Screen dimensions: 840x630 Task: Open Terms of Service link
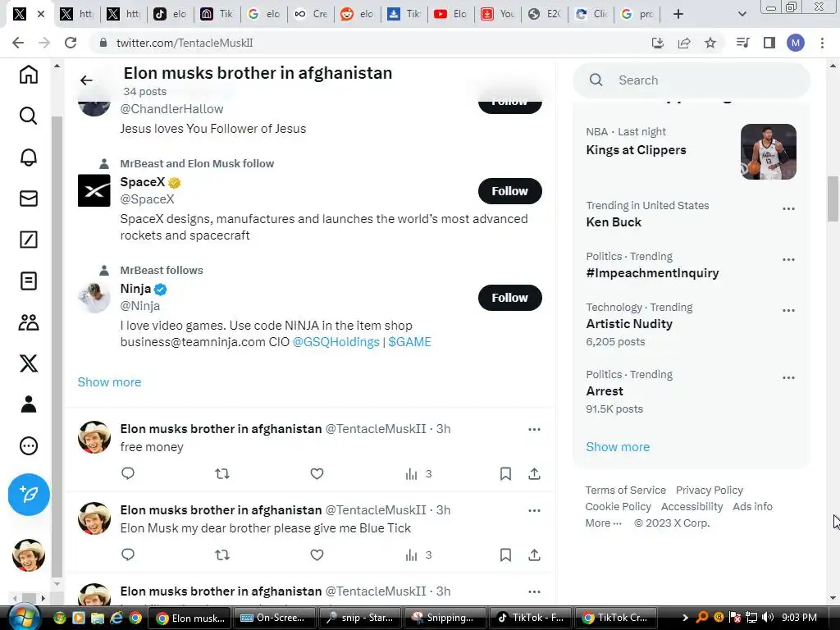click(x=625, y=491)
